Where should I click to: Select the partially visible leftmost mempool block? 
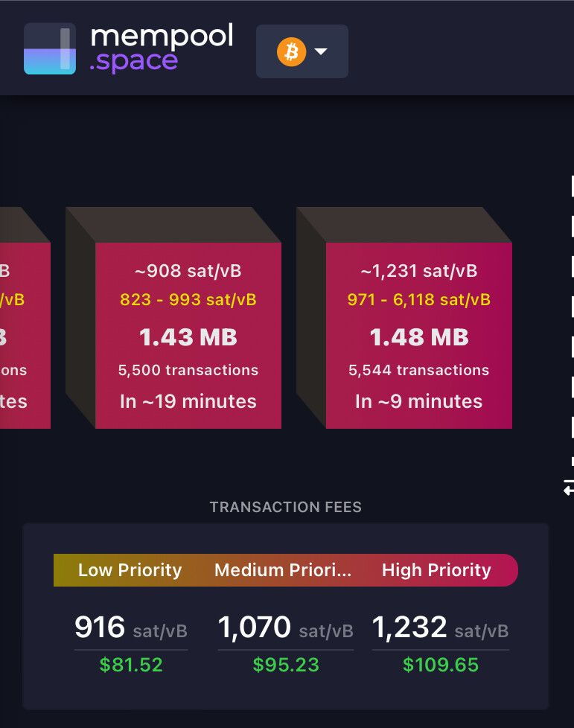click(x=24, y=335)
